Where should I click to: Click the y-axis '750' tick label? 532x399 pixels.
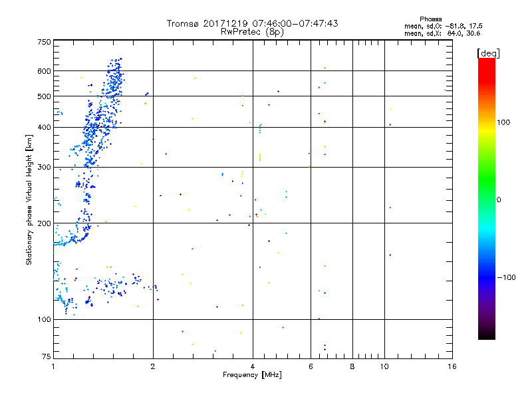tap(44, 42)
